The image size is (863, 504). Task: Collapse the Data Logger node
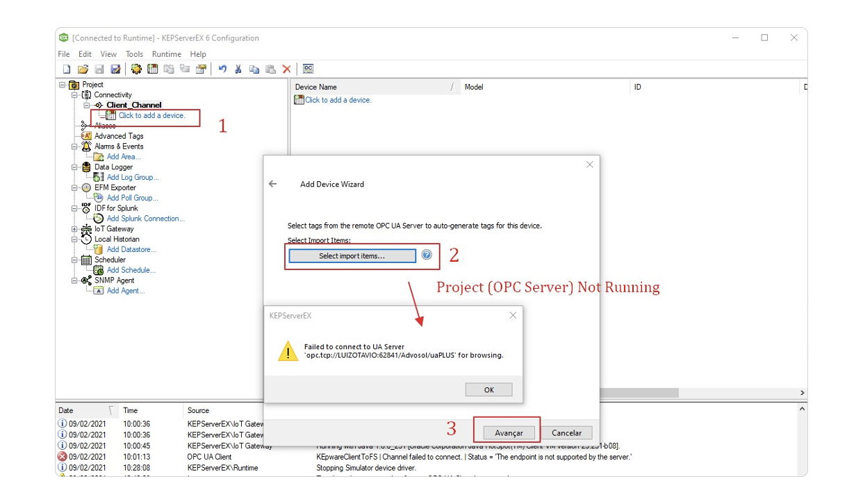point(74,167)
